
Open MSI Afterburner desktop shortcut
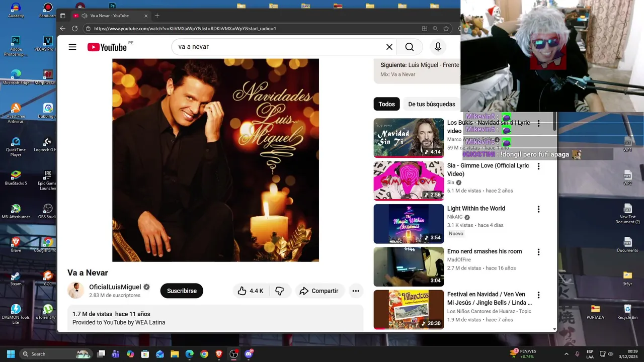point(16,211)
